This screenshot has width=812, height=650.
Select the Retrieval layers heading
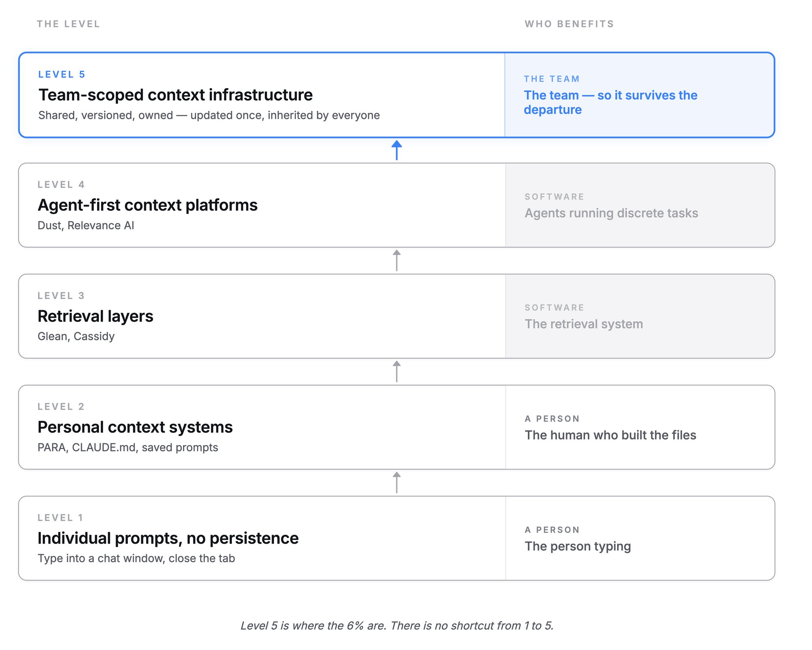(95, 316)
